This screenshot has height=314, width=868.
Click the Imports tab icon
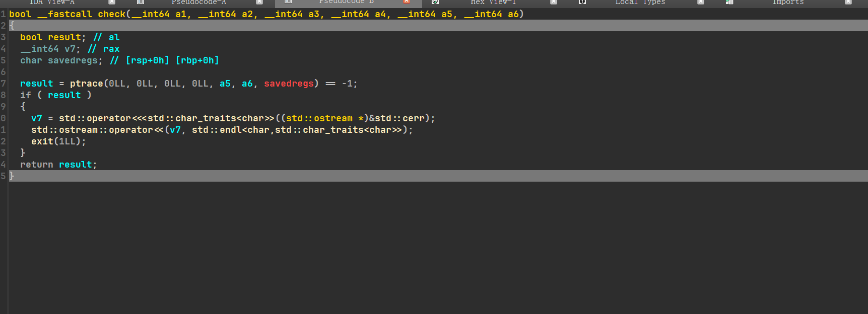729,2
